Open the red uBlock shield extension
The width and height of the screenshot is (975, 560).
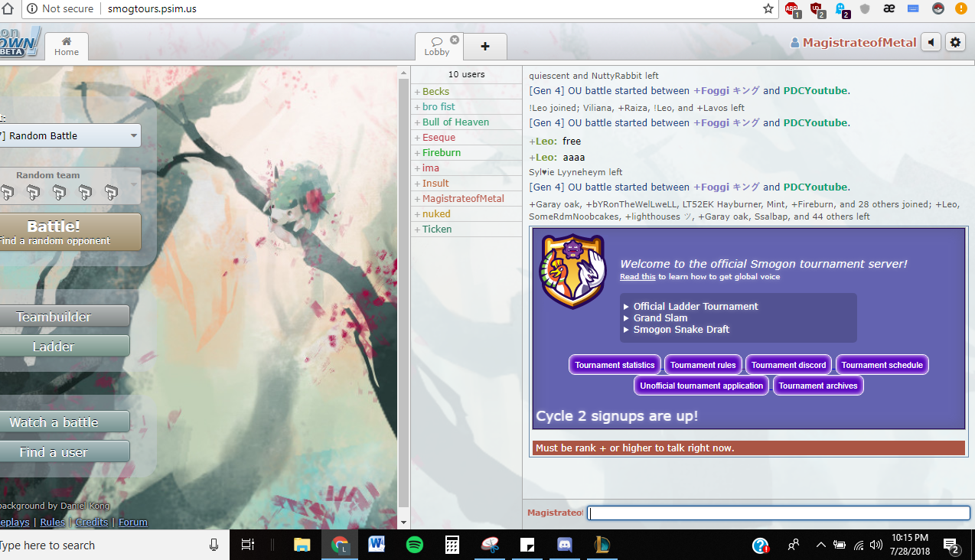click(x=817, y=9)
